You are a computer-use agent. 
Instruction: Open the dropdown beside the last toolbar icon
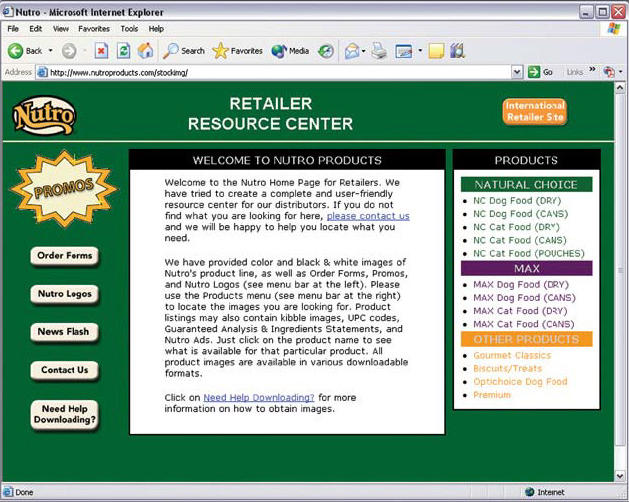click(x=621, y=72)
